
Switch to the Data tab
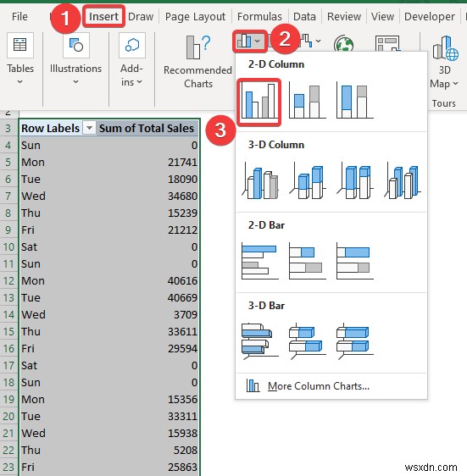tap(304, 16)
